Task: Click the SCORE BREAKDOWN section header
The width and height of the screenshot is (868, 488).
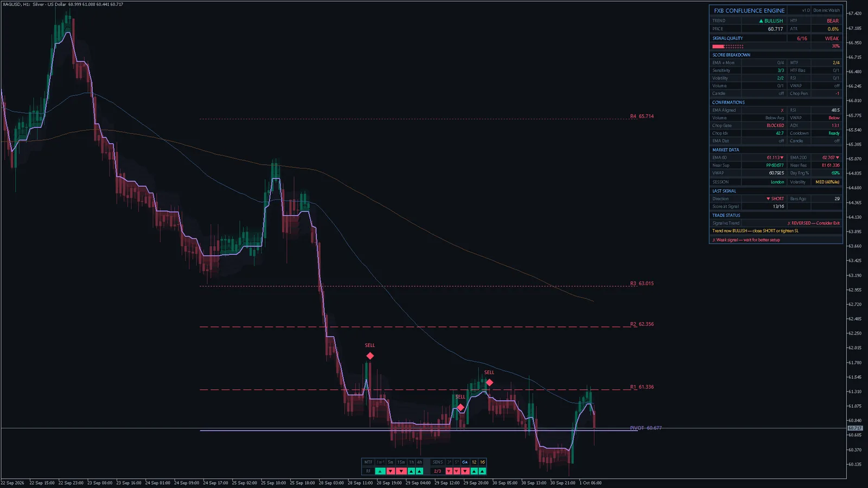Action: pyautogui.click(x=731, y=55)
